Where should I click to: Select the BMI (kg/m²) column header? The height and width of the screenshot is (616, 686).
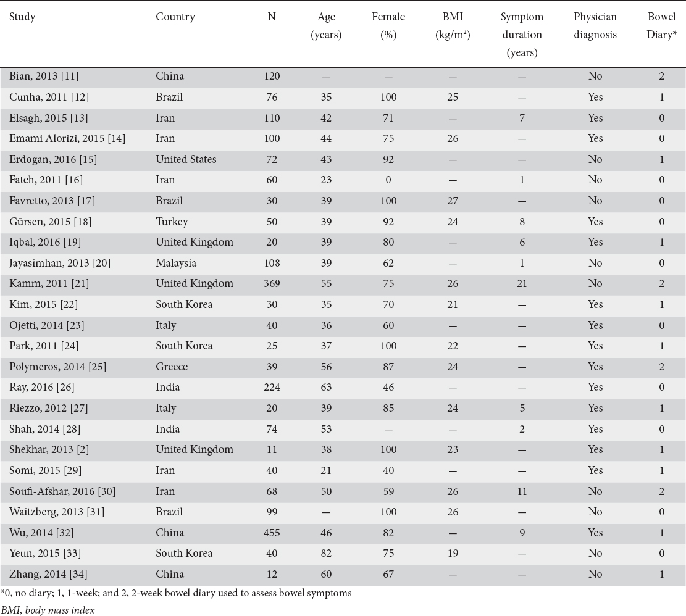coord(453,26)
